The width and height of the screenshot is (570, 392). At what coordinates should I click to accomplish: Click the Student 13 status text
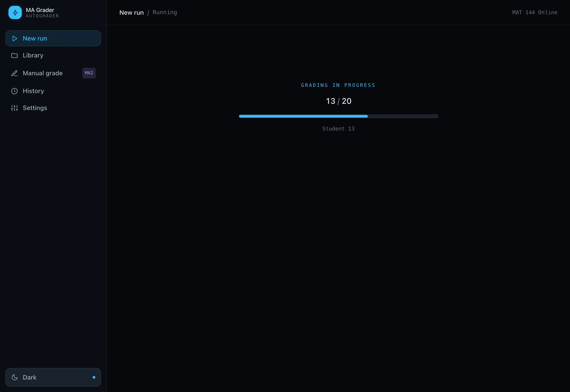(338, 129)
